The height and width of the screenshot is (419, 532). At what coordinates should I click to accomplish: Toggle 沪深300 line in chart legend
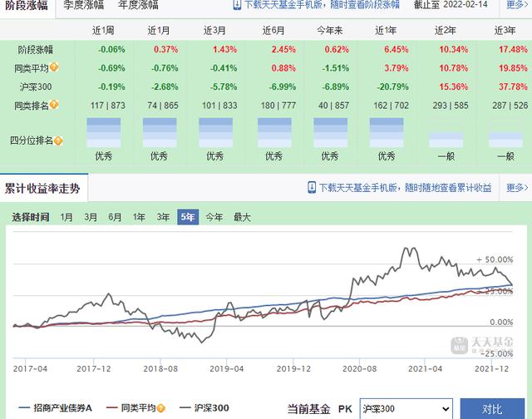point(204,408)
